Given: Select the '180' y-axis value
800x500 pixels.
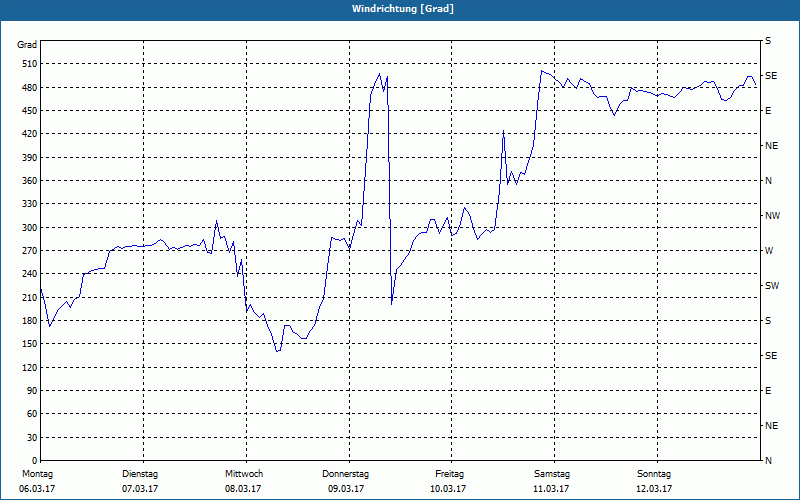Looking at the screenshot, I should (x=30, y=321).
